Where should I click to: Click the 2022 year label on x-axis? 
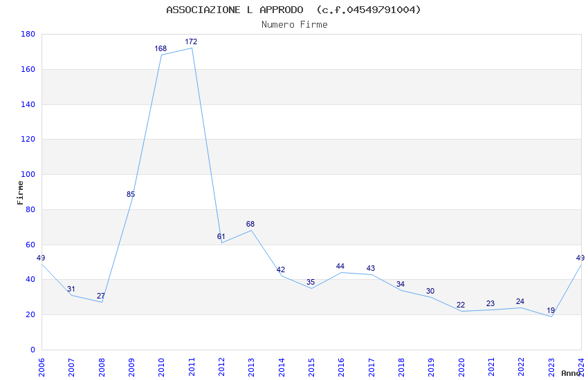[522, 367]
